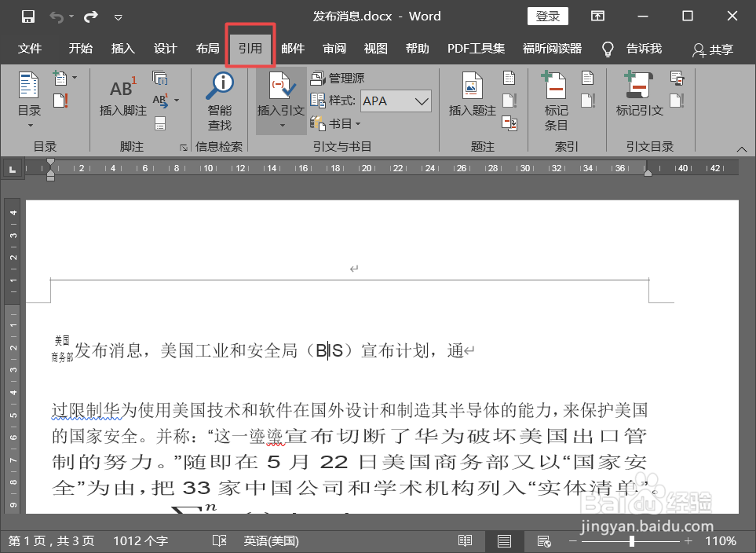Click the add text to TOC icon

tap(60, 78)
